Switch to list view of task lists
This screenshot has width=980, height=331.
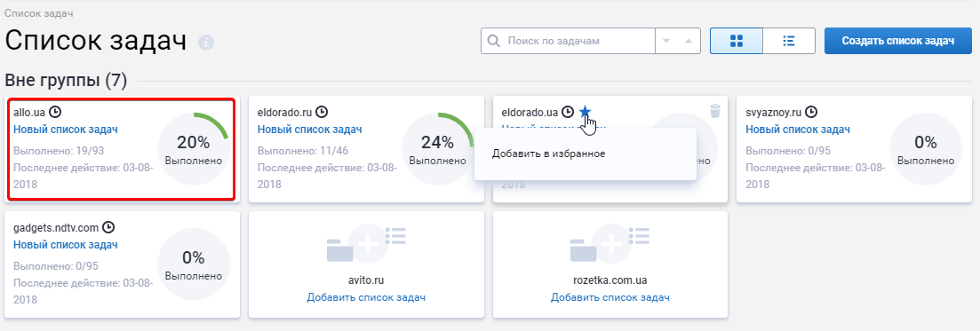click(x=789, y=41)
